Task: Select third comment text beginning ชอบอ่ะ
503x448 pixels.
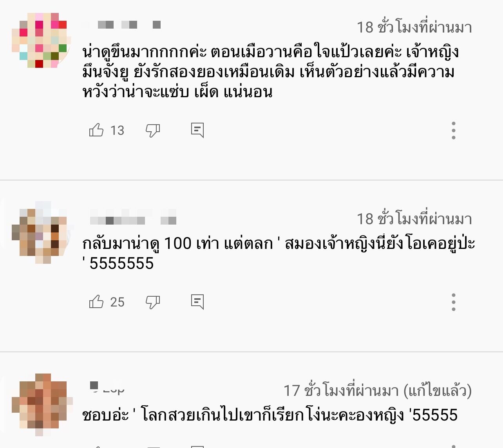Action: pyautogui.click(x=270, y=415)
